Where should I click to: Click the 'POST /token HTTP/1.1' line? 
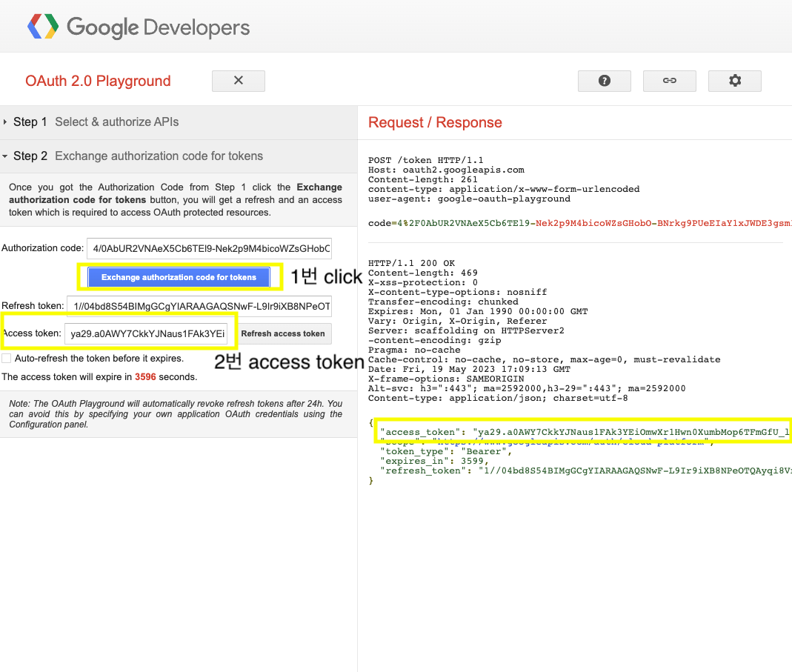pyautogui.click(x=425, y=160)
